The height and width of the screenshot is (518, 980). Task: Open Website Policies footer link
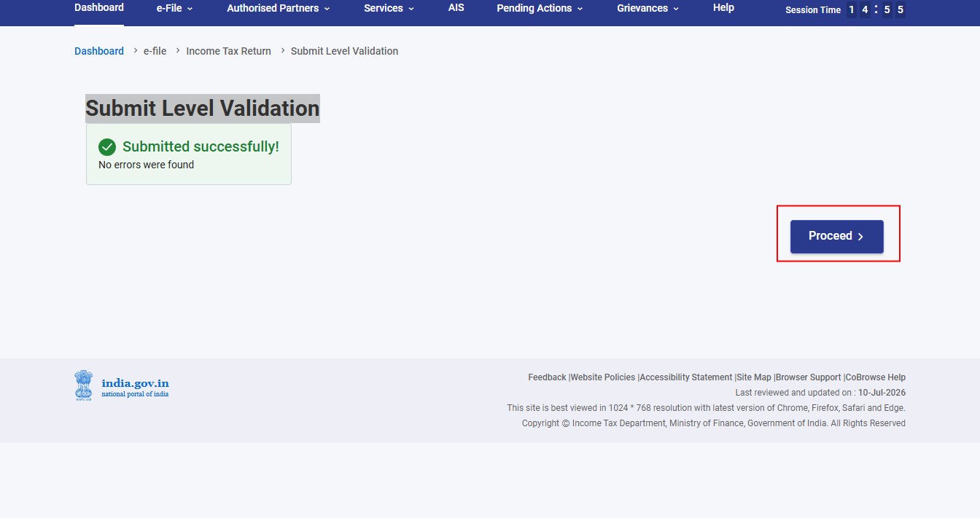pos(602,377)
